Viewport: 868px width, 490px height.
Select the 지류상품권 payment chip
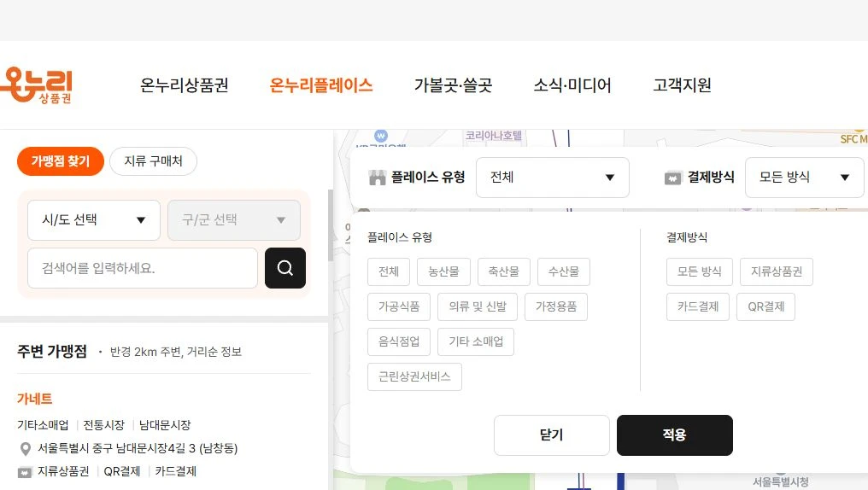click(776, 271)
